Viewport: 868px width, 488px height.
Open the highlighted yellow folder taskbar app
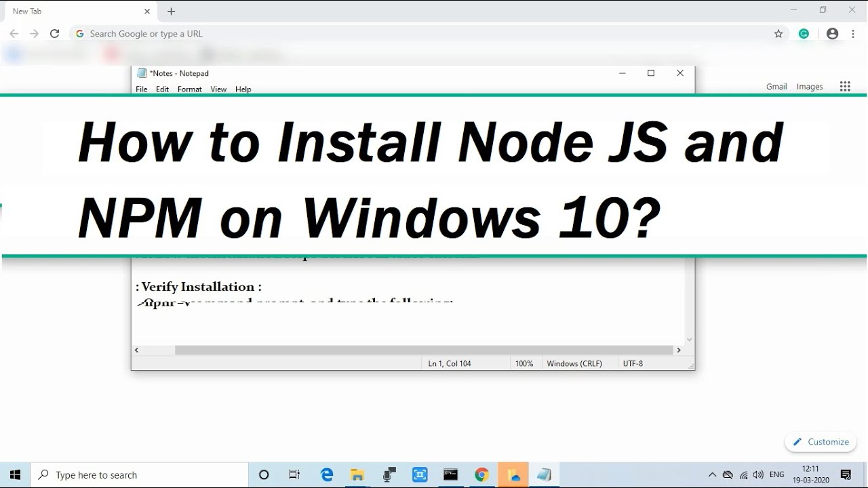pos(513,475)
